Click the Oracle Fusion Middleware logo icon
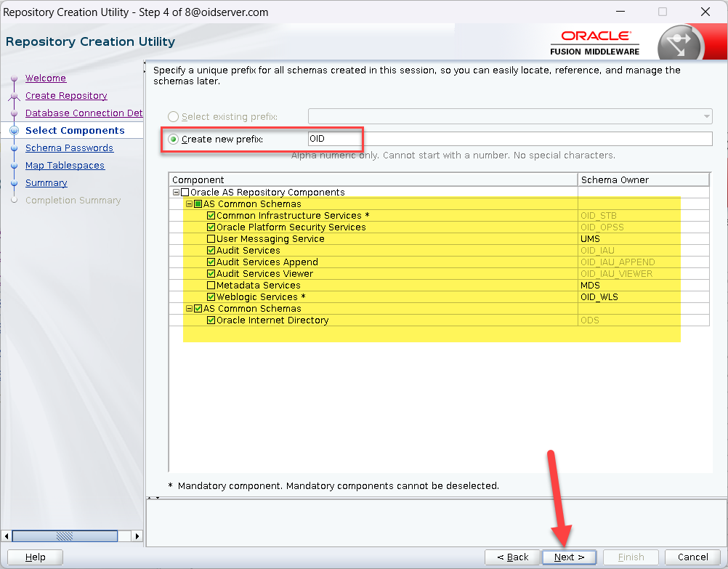The width and height of the screenshot is (728, 569). coord(680,45)
